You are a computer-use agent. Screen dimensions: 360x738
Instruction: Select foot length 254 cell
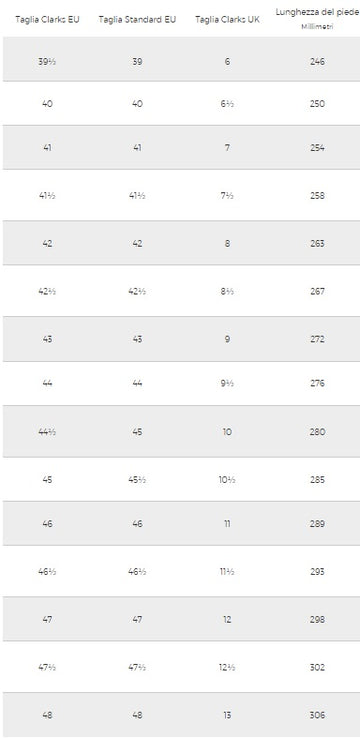click(x=318, y=147)
